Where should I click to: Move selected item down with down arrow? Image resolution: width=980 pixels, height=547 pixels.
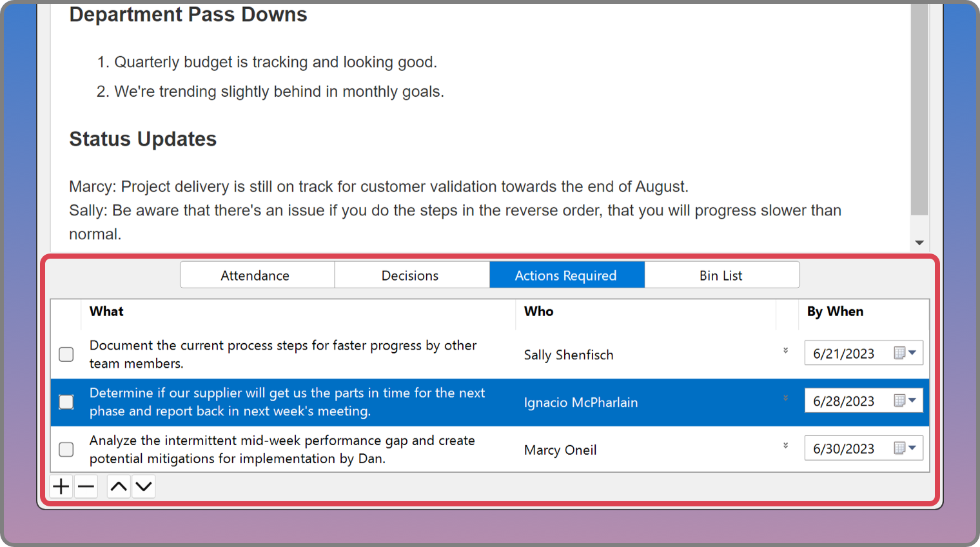[144, 486]
